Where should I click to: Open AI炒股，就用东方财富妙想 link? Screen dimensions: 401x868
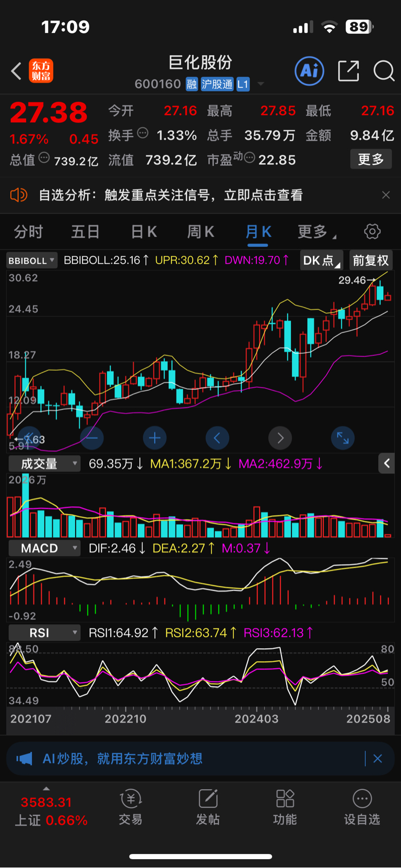click(x=122, y=758)
